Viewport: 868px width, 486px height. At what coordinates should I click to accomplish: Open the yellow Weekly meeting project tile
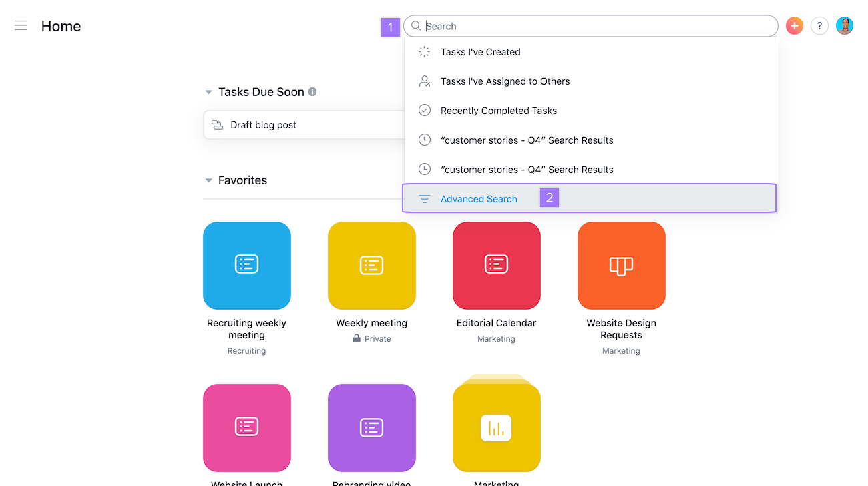(x=372, y=266)
